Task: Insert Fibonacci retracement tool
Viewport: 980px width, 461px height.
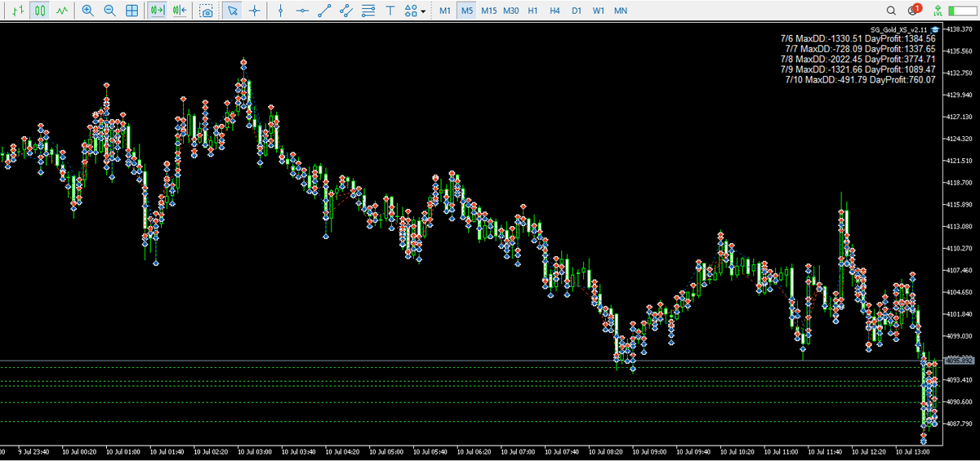Action: [368, 11]
